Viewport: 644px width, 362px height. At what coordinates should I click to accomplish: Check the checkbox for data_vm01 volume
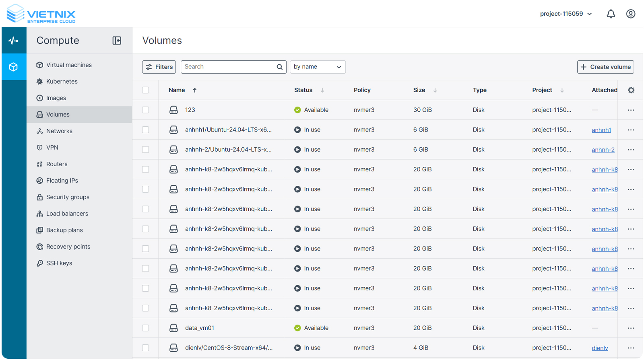[x=146, y=327]
